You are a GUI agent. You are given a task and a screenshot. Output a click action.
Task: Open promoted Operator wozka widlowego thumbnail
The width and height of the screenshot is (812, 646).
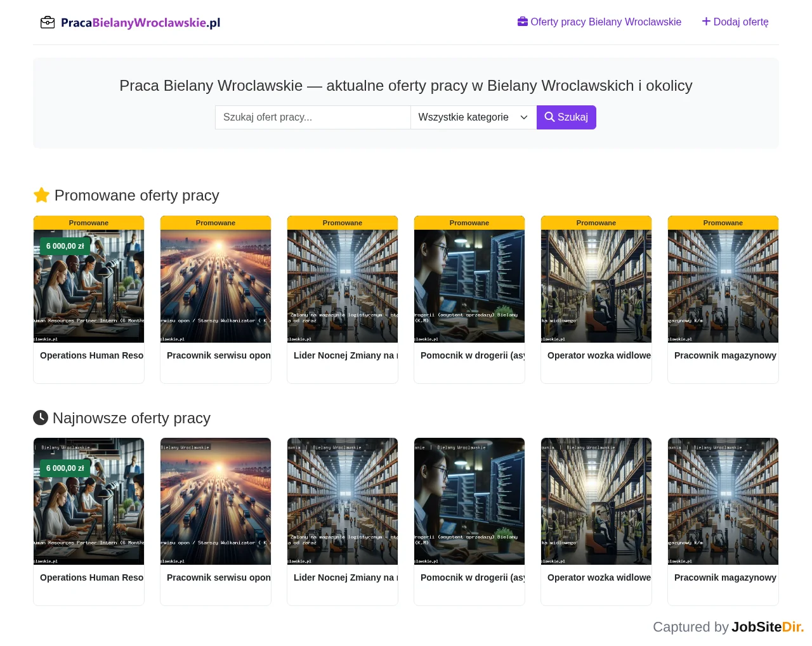pos(596,286)
